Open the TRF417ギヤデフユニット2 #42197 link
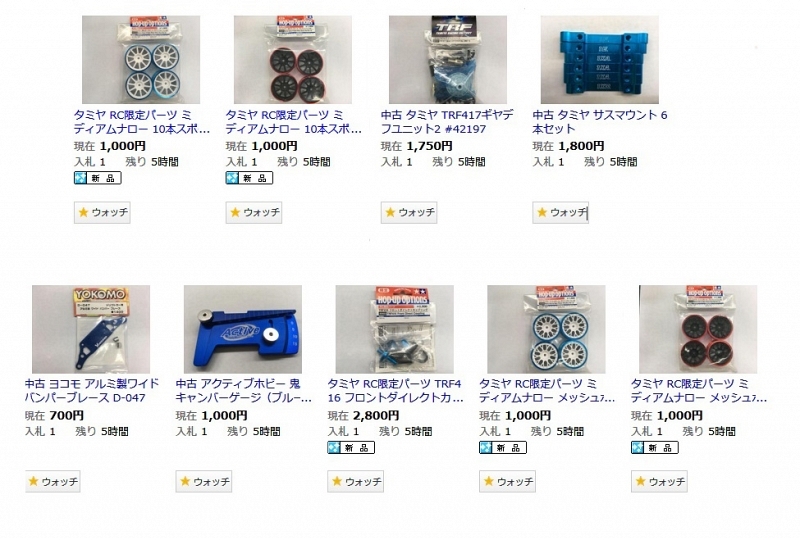Image resolution: width=800 pixels, height=540 pixels. point(447,122)
